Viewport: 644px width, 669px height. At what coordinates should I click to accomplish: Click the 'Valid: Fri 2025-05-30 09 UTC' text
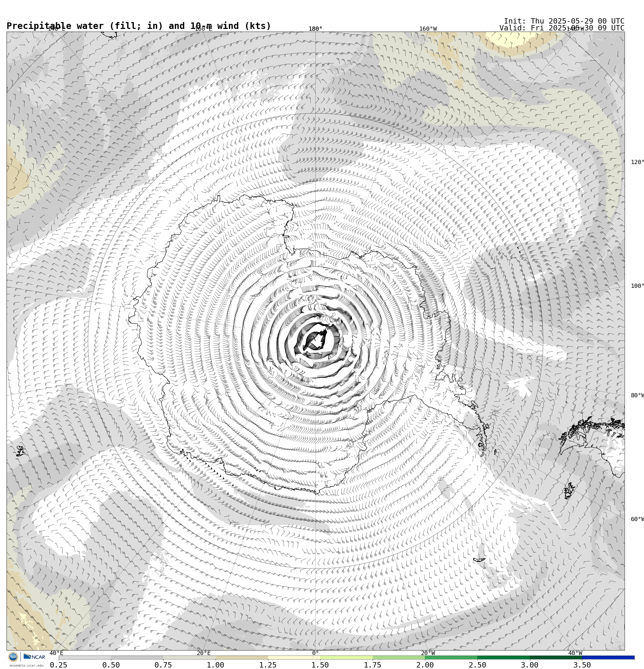[562, 28]
